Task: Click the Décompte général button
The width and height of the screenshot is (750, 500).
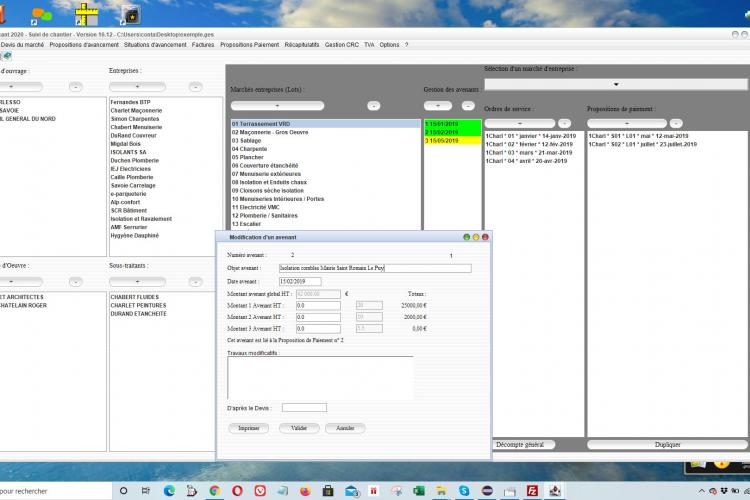Action: 520,444
